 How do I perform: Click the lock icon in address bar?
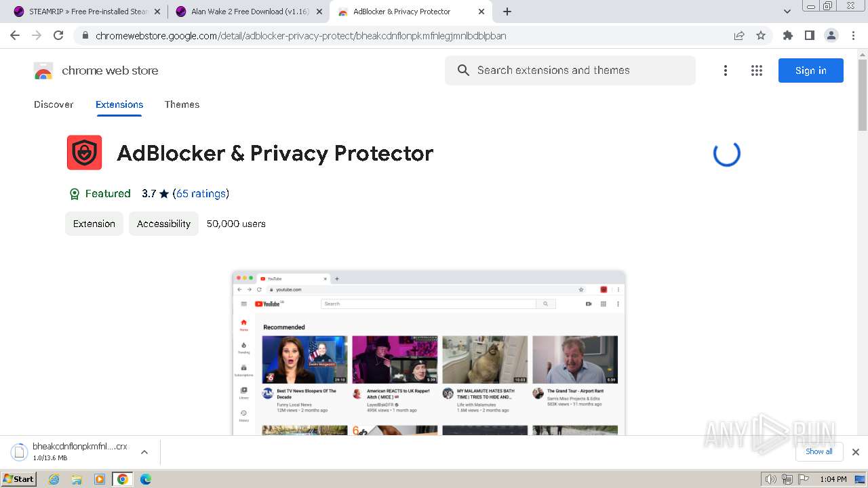85,36
